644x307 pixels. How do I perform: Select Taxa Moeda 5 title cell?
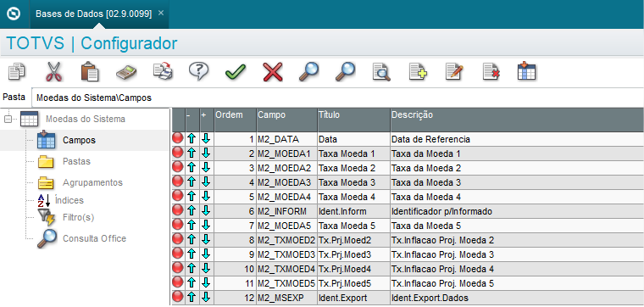[353, 226]
